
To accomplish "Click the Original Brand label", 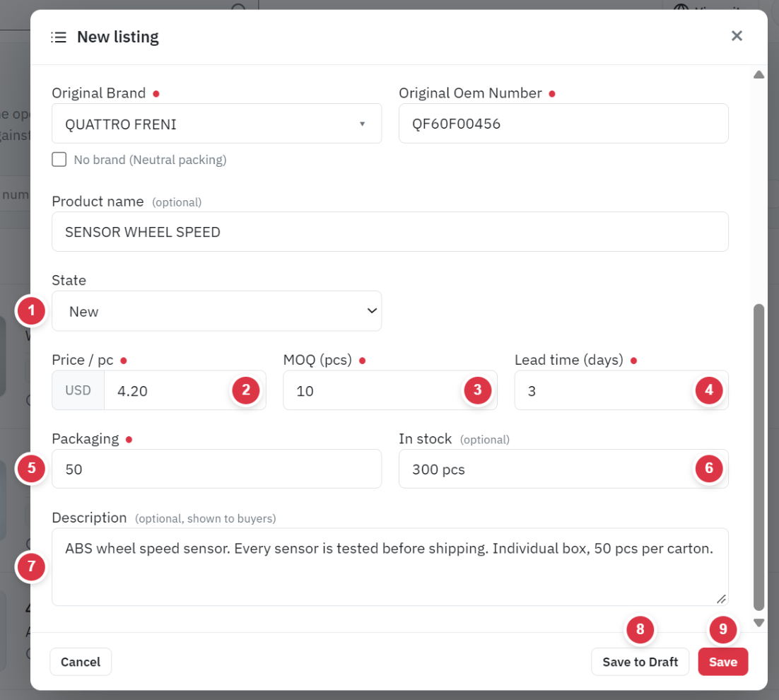I will (x=99, y=93).
